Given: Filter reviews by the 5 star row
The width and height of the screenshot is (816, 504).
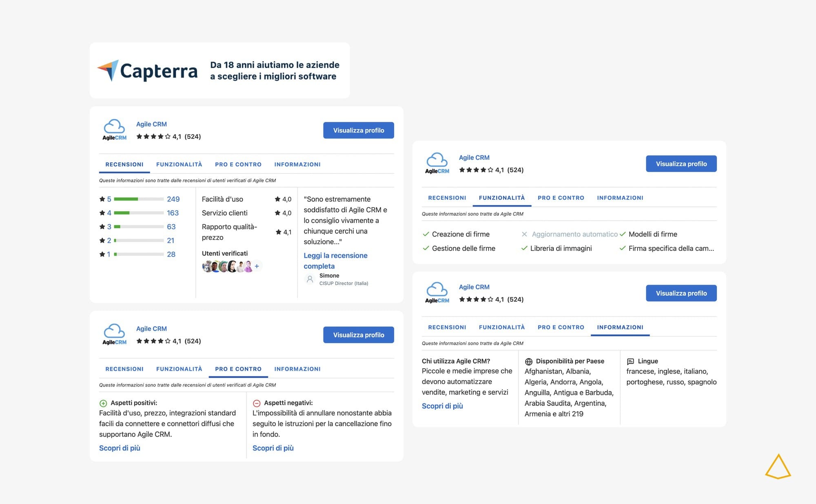Looking at the screenshot, I should click(140, 199).
